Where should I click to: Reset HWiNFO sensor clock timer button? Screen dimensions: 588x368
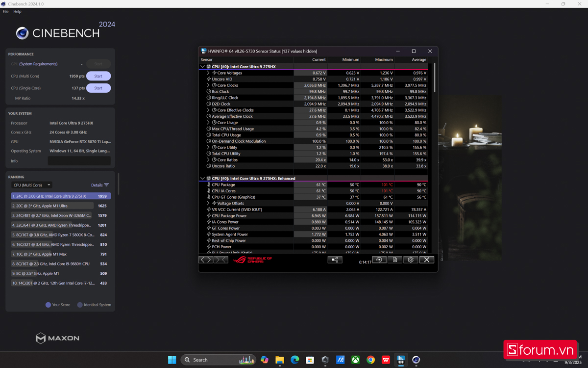tap(379, 260)
